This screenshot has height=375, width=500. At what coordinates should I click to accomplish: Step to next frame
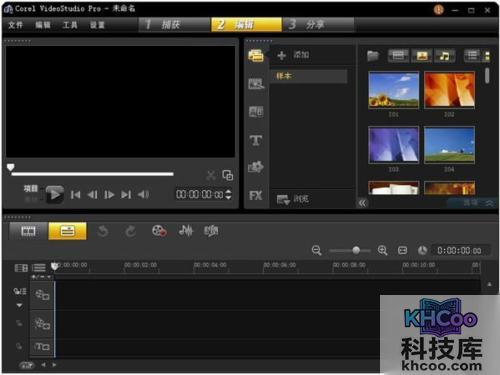click(109, 194)
